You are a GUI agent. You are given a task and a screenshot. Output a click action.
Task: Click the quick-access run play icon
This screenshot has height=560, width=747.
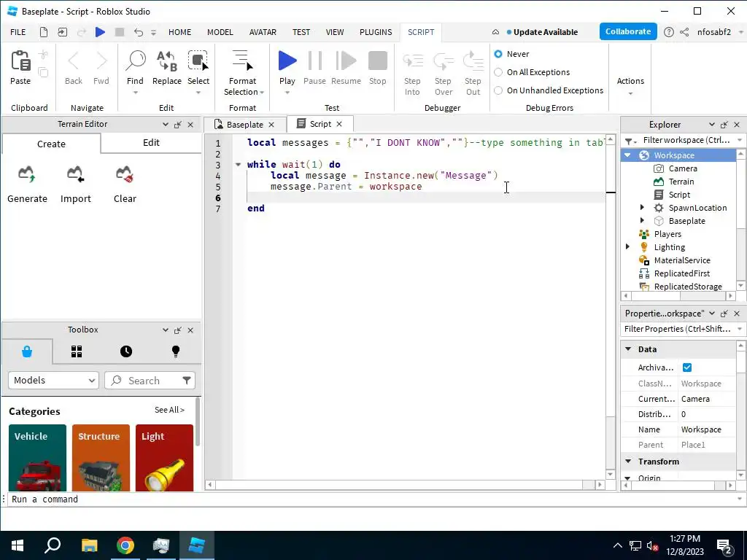tap(100, 32)
